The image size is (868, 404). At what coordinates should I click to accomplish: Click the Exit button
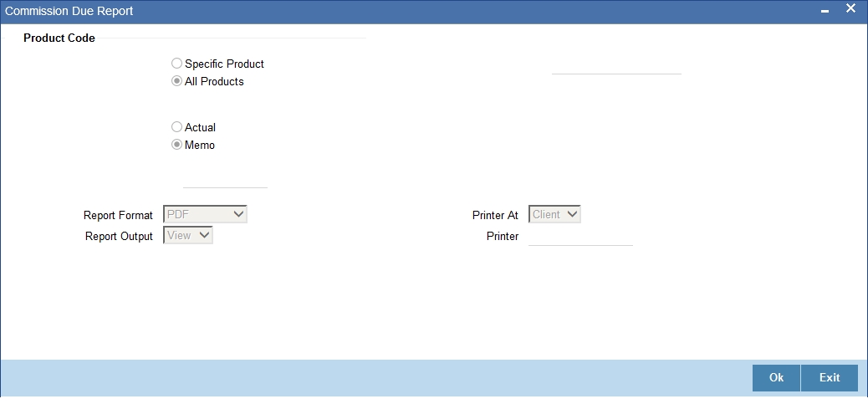coord(830,377)
